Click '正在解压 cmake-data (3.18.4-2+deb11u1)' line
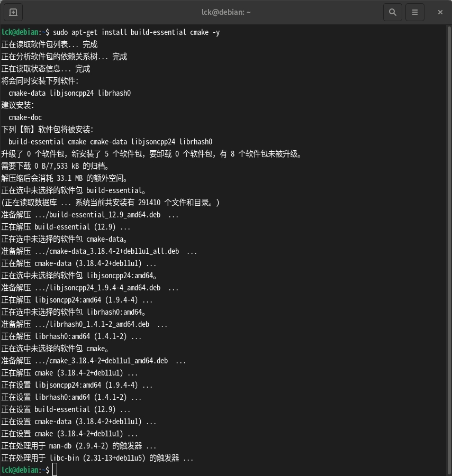Viewport: 452px width, 476px height. click(x=79, y=263)
